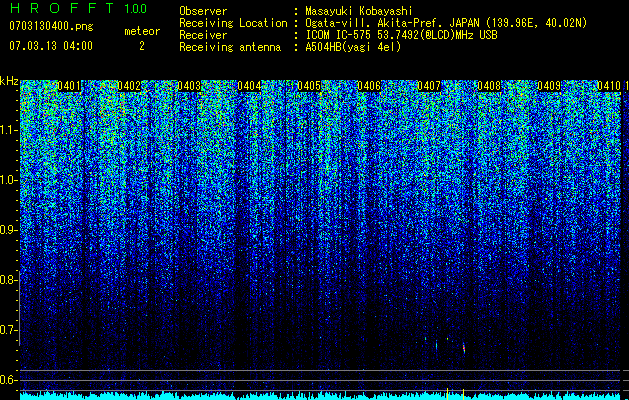
Task: Click the 0.7 kHz frequency axis label
Action: [x=8, y=330]
